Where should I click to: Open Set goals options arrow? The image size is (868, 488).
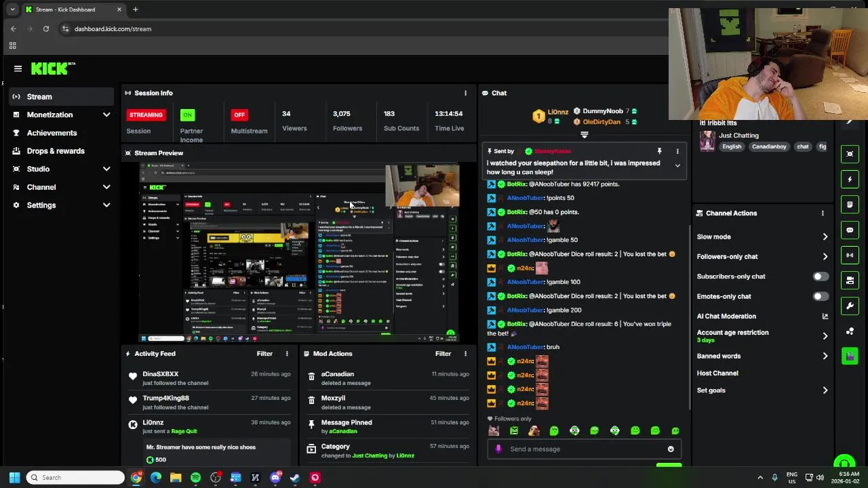point(825,390)
